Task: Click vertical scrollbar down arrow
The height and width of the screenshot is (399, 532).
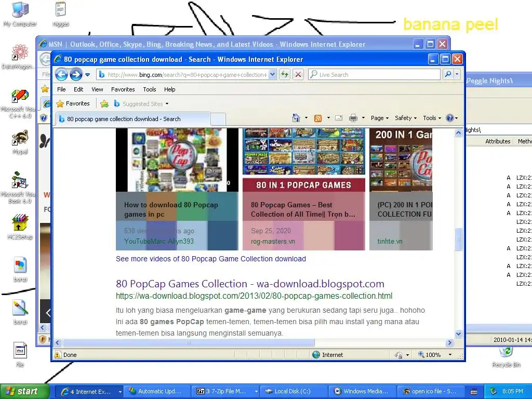Action: pyautogui.click(x=458, y=334)
